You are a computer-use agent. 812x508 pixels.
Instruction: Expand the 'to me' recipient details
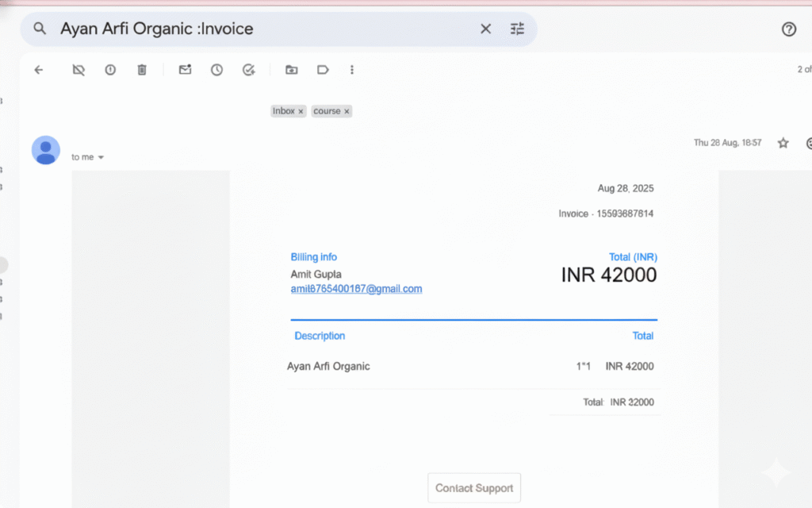pyautogui.click(x=101, y=158)
